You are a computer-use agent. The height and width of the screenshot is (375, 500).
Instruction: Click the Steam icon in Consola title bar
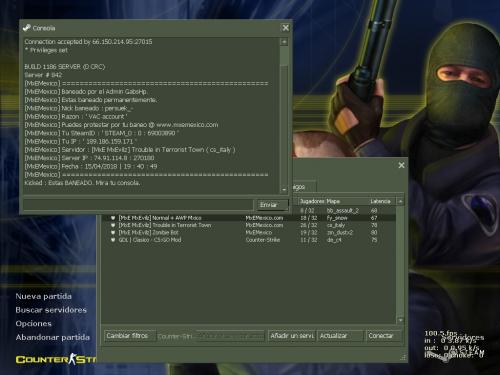tap(27, 28)
